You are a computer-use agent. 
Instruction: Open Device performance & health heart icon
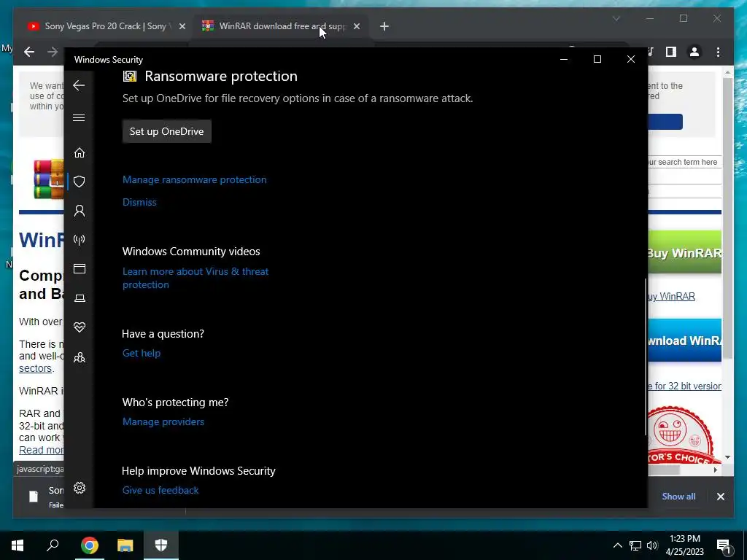(79, 327)
